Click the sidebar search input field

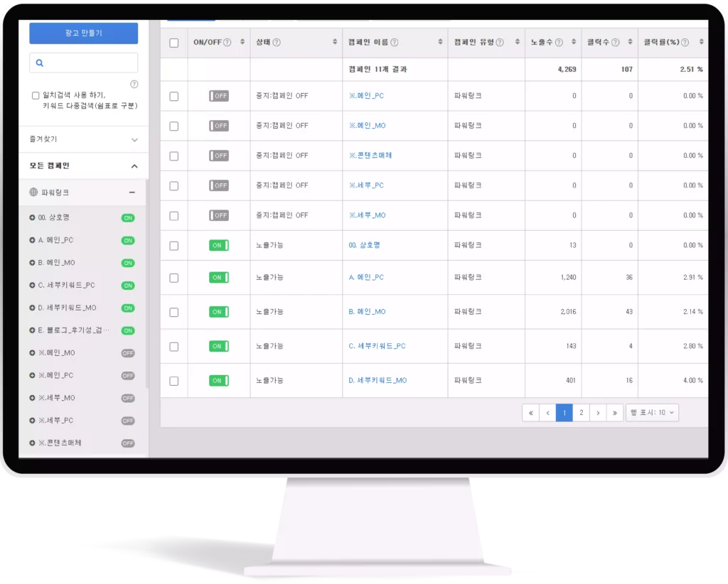pos(90,63)
